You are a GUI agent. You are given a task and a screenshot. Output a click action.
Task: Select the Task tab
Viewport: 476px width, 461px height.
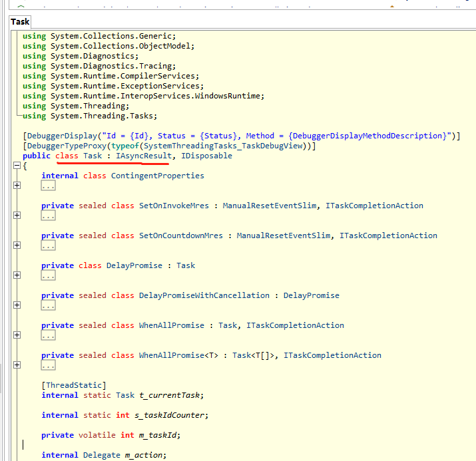coord(20,22)
